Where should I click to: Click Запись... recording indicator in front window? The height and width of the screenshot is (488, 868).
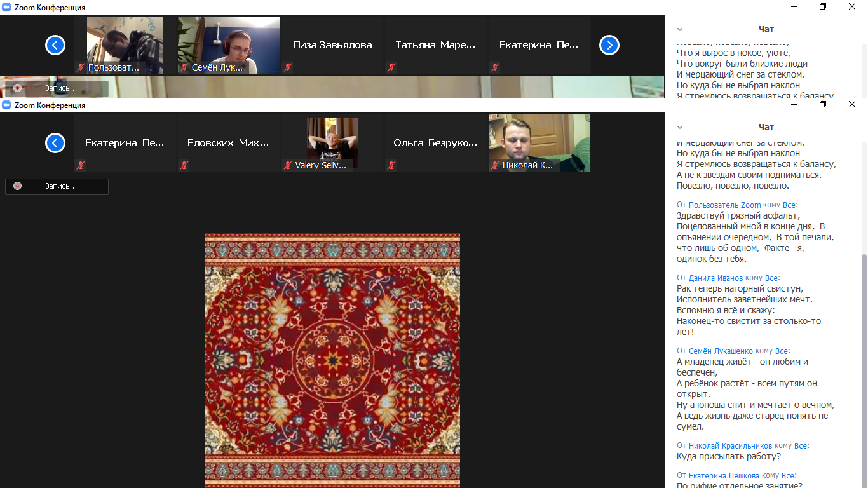tap(57, 186)
